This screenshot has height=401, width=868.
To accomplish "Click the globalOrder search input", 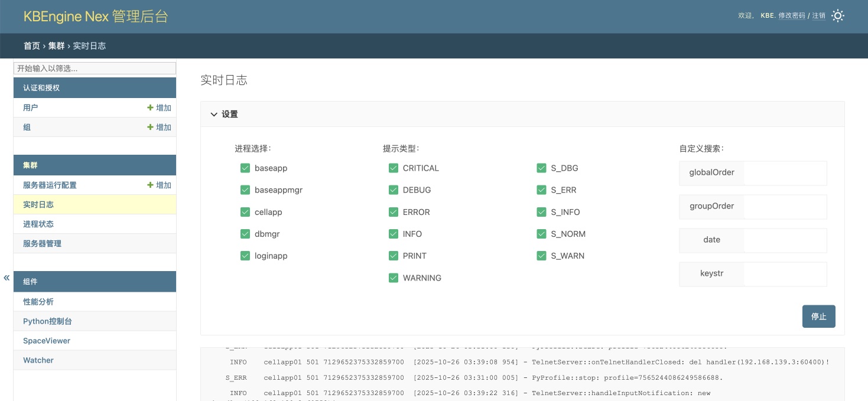I will (785, 173).
